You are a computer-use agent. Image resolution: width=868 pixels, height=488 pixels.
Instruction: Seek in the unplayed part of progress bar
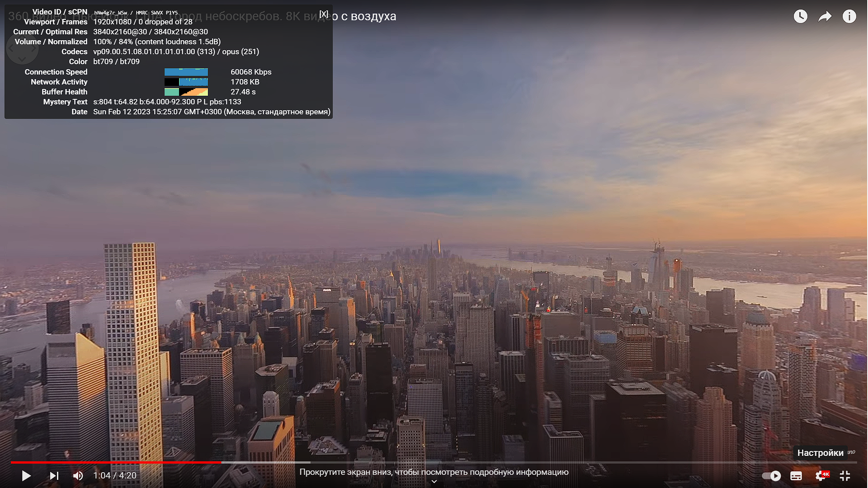click(x=542, y=463)
